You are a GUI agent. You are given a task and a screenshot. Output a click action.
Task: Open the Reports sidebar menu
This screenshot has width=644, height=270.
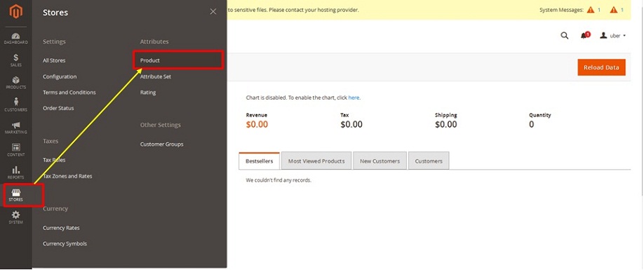16,173
